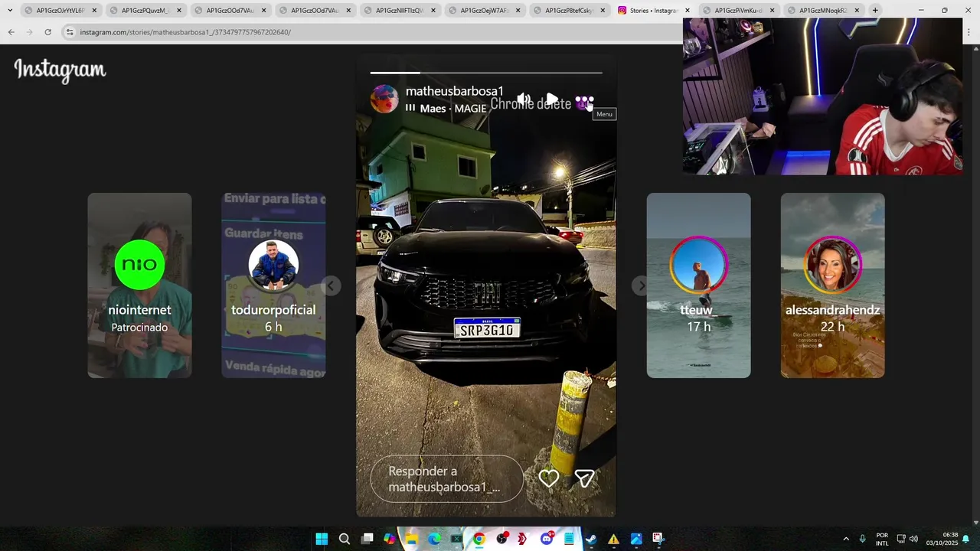Close the Stories • Instagram tab

click(x=687, y=11)
